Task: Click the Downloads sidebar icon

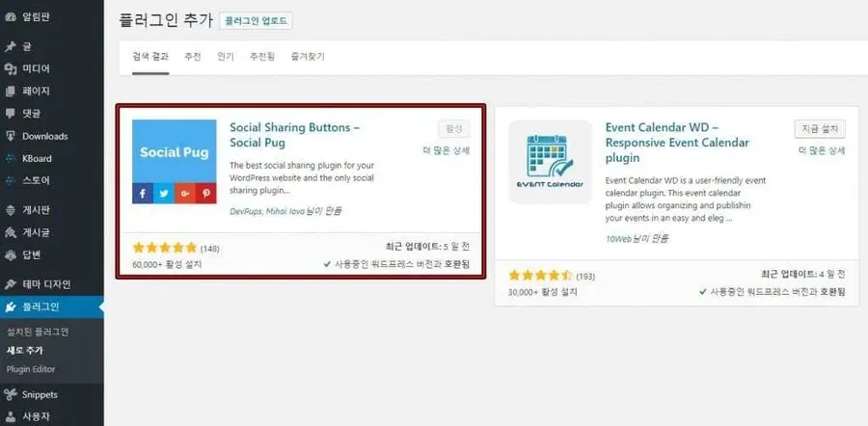Action: [10, 136]
